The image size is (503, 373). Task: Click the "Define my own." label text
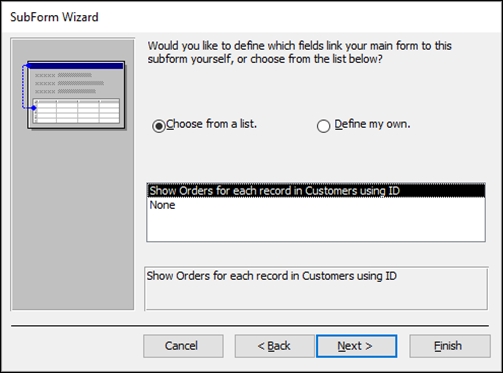pyautogui.click(x=372, y=124)
